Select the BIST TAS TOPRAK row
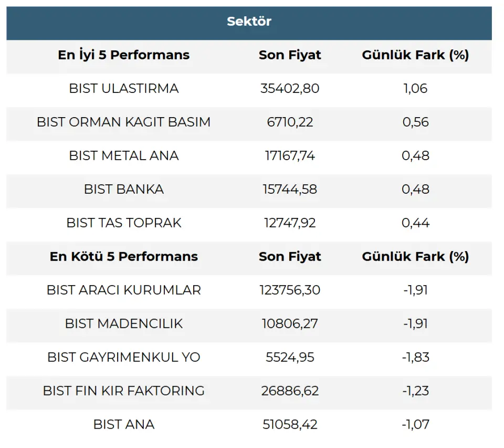The width and height of the screenshot is (504, 448). pos(124,223)
